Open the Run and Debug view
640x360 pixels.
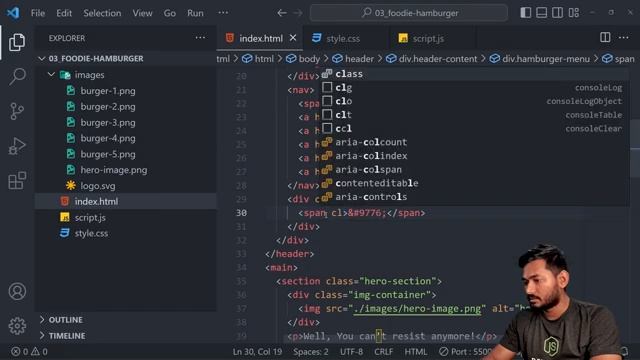coord(17,146)
